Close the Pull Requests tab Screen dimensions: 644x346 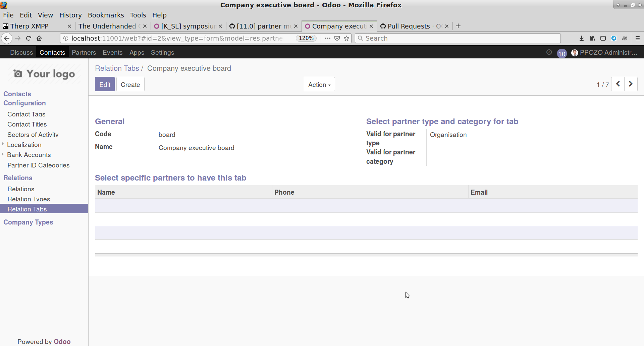(447, 26)
